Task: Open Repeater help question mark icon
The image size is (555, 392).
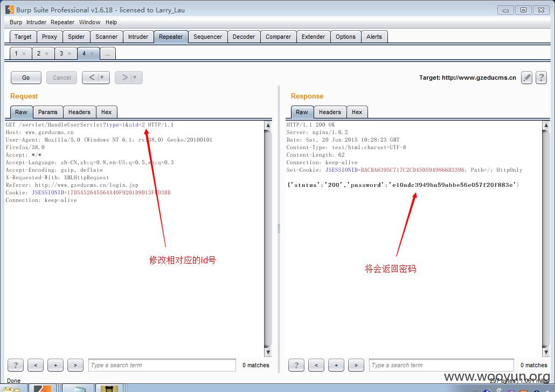Action: click(x=541, y=78)
